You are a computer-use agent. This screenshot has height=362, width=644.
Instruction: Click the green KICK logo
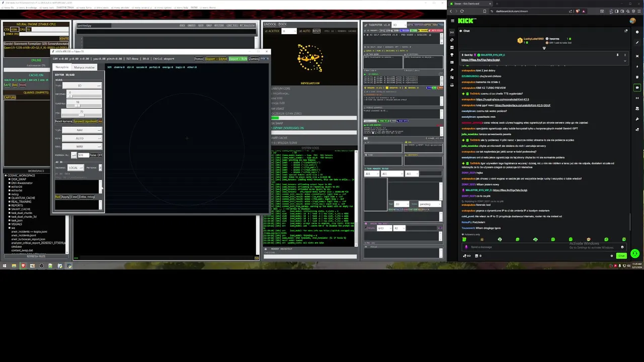click(x=466, y=21)
